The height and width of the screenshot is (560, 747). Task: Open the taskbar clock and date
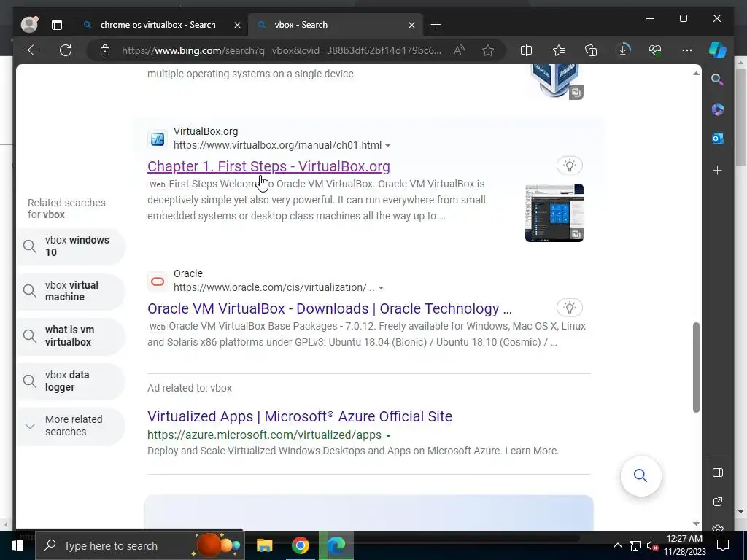tap(684, 545)
